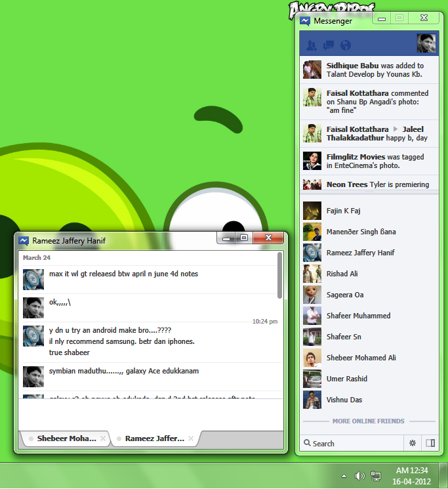Click Messenger logo icon in chat title bar

click(24, 241)
